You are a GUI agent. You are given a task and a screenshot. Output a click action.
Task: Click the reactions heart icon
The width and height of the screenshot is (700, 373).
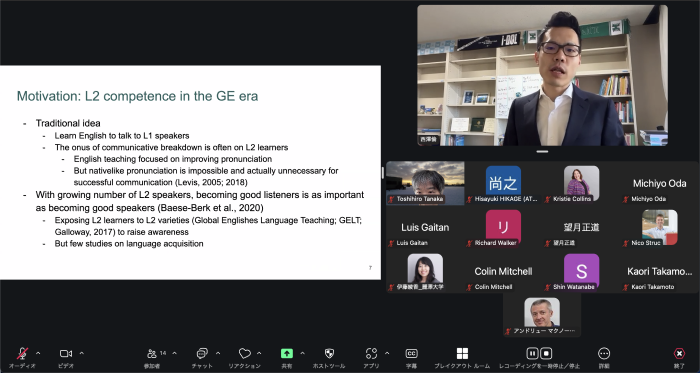[244, 353]
